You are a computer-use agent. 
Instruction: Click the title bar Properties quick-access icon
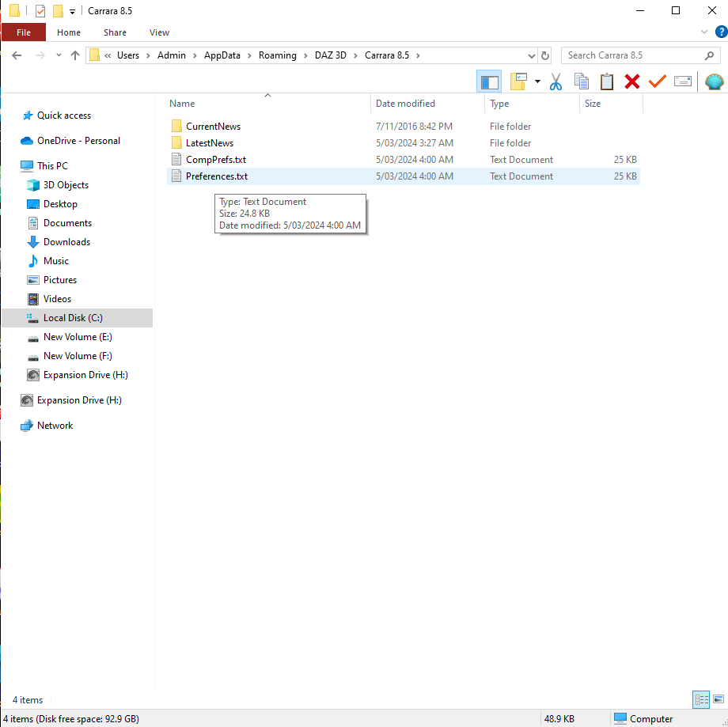pos(40,10)
